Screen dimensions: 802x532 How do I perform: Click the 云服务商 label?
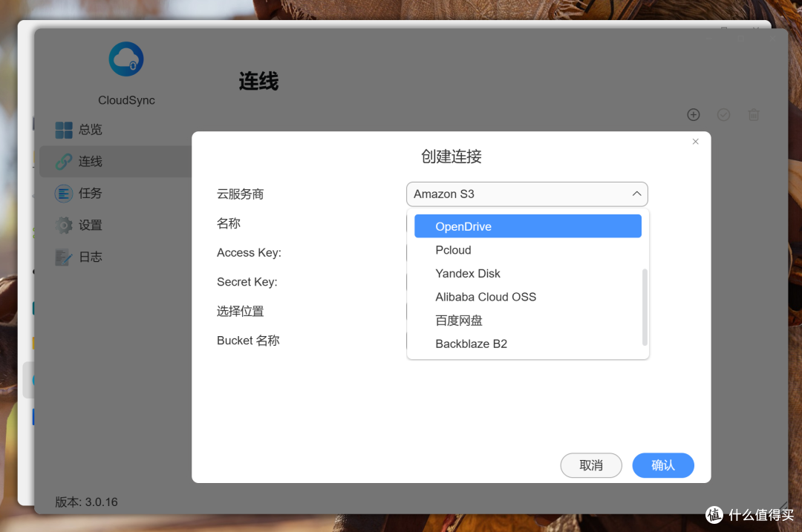click(240, 194)
